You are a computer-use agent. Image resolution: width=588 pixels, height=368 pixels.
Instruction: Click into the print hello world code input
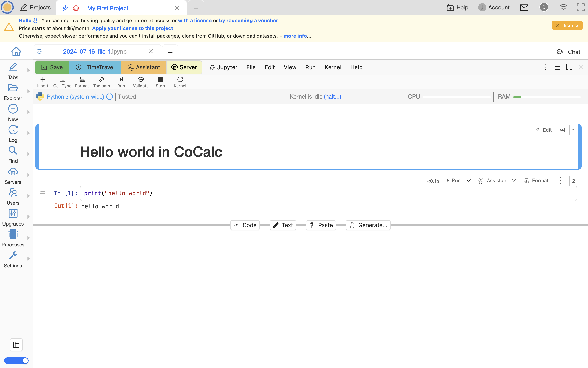pos(328,193)
